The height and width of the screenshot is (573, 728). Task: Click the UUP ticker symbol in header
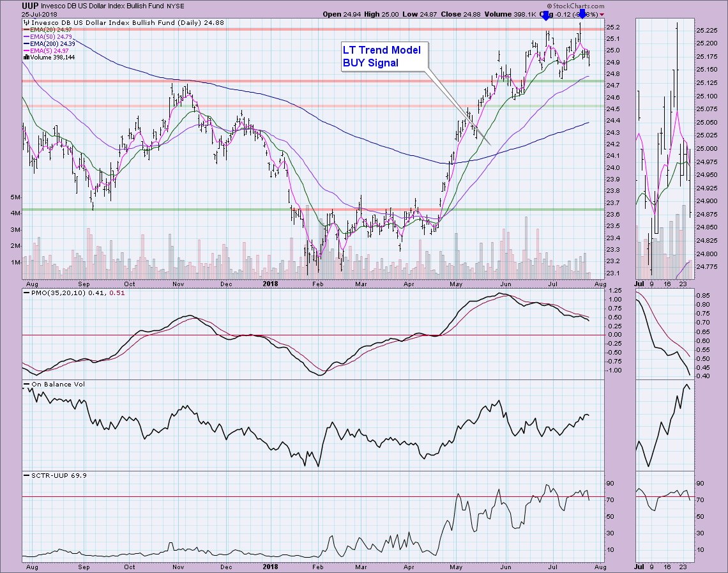11,6
